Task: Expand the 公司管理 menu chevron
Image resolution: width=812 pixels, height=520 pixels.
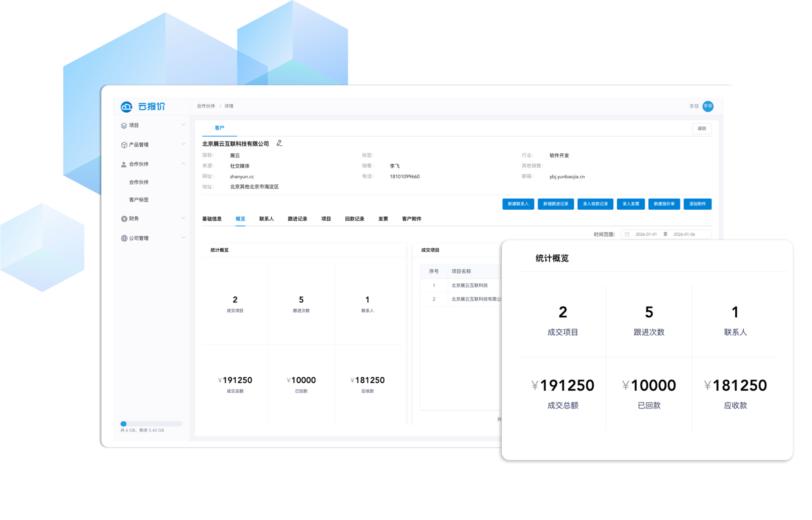Action: coord(183,238)
